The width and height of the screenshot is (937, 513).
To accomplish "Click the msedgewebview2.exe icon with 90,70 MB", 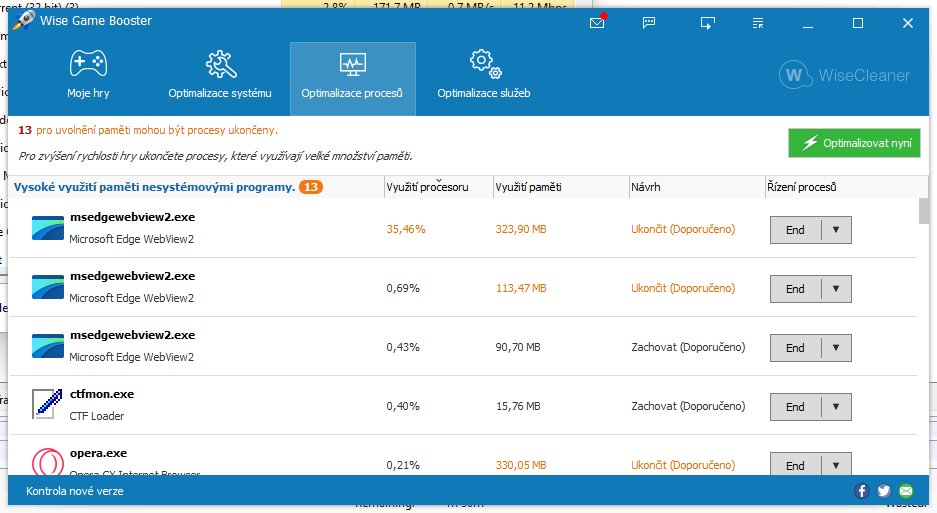I will (48, 346).
